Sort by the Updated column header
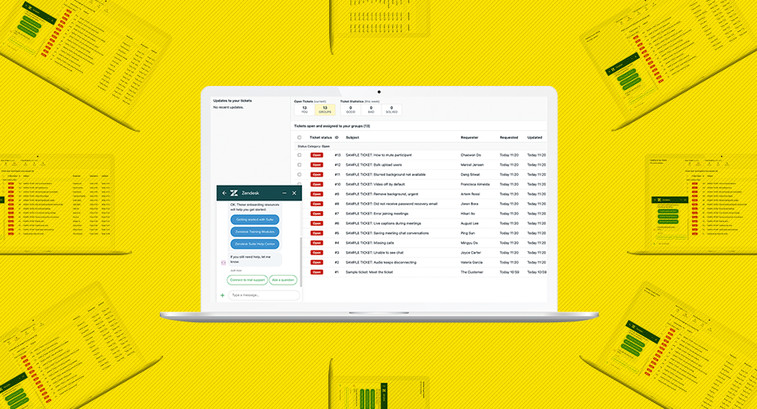 click(x=534, y=138)
